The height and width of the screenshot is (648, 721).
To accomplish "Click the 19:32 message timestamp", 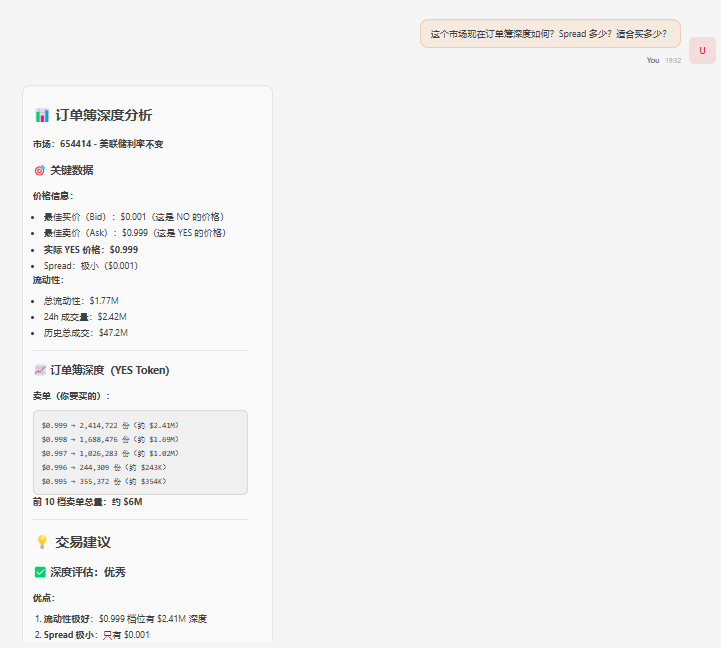I will click(x=673, y=61).
